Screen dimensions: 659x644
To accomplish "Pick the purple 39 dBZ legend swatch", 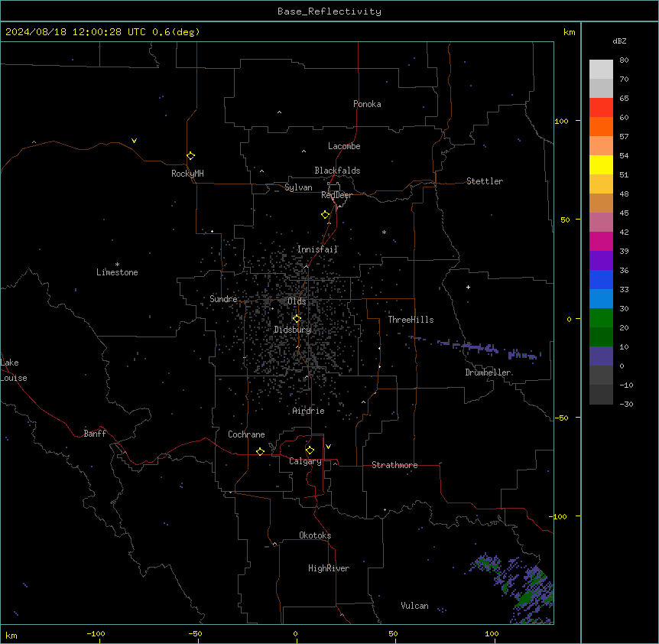I will 601,260.
